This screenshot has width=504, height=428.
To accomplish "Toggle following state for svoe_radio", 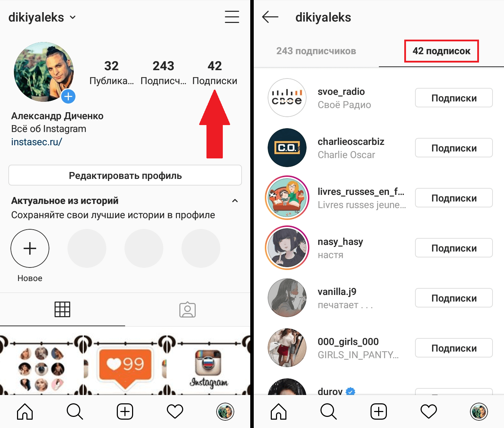I will [454, 98].
